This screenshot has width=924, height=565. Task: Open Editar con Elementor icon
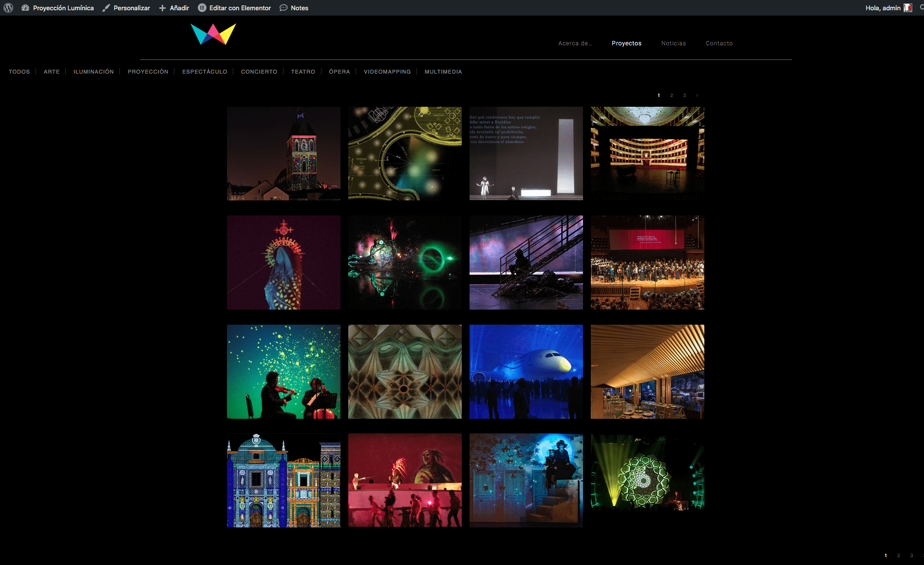tap(202, 8)
